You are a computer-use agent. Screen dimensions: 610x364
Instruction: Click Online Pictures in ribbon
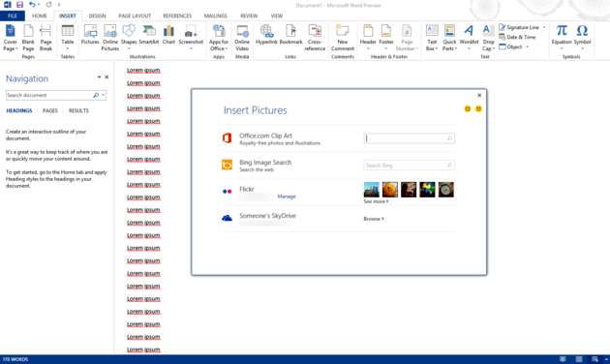click(110, 38)
